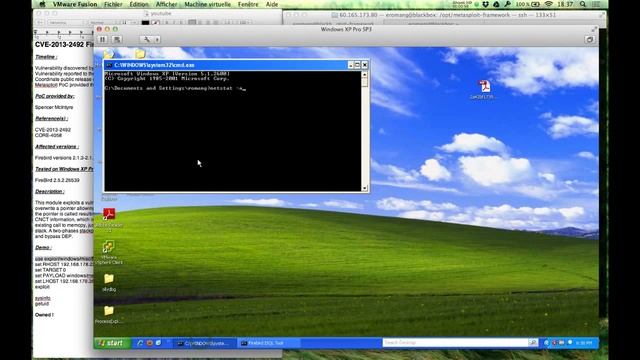Open the Windows XP Start menu
Image resolution: width=640 pixels, height=360 pixels.
(111, 343)
